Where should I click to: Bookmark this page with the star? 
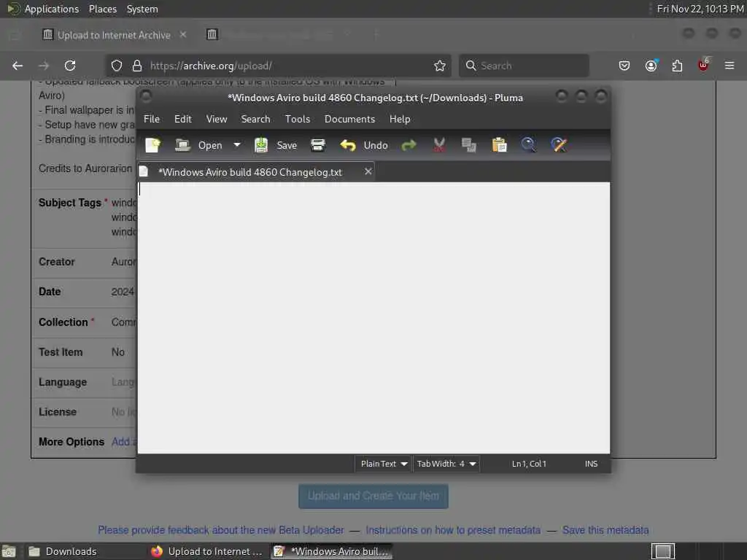point(439,66)
